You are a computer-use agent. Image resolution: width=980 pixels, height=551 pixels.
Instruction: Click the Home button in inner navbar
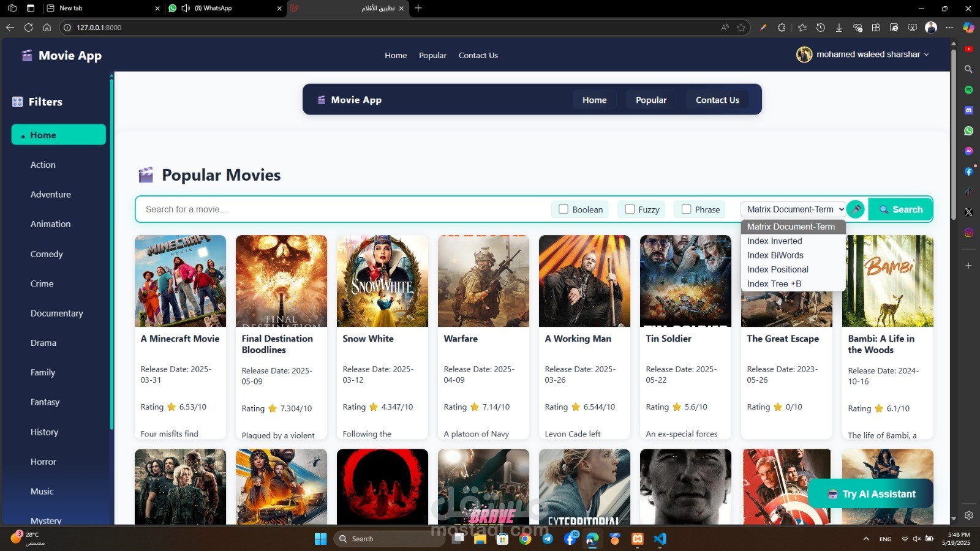click(x=594, y=100)
